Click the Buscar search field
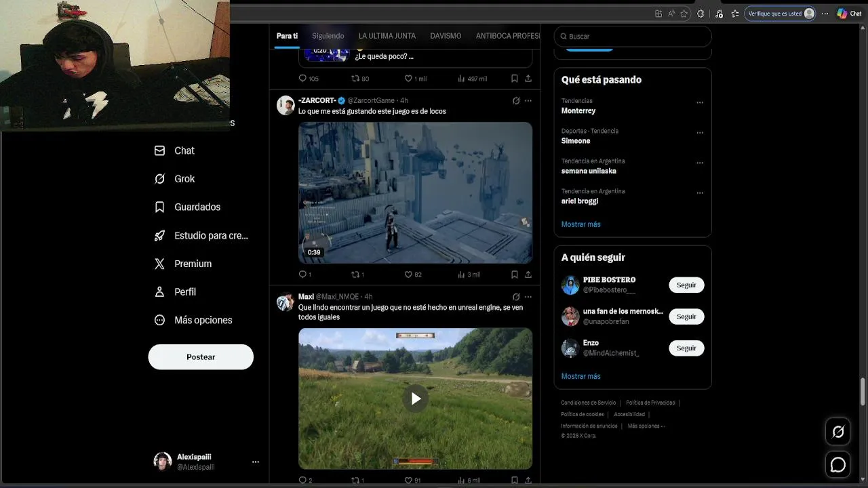 tap(633, 36)
